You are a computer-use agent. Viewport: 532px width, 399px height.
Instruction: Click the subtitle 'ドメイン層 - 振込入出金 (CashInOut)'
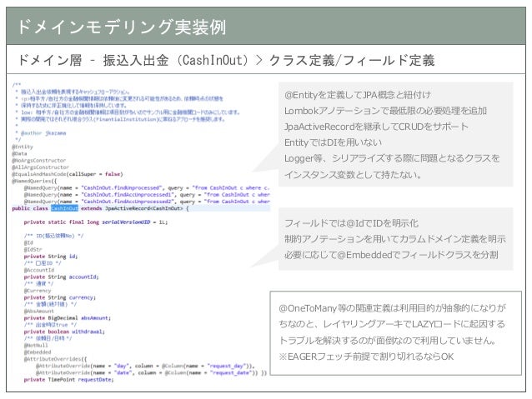(x=135, y=60)
